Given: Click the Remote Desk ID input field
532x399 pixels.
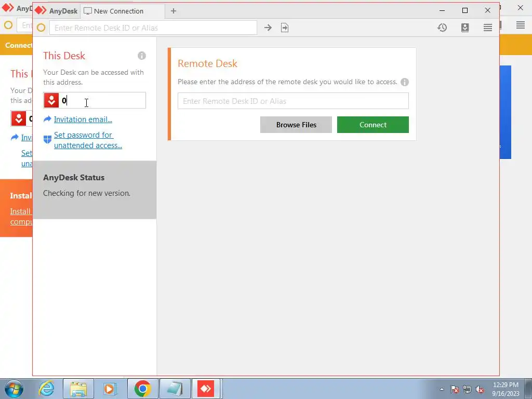Looking at the screenshot, I should click(x=293, y=101).
